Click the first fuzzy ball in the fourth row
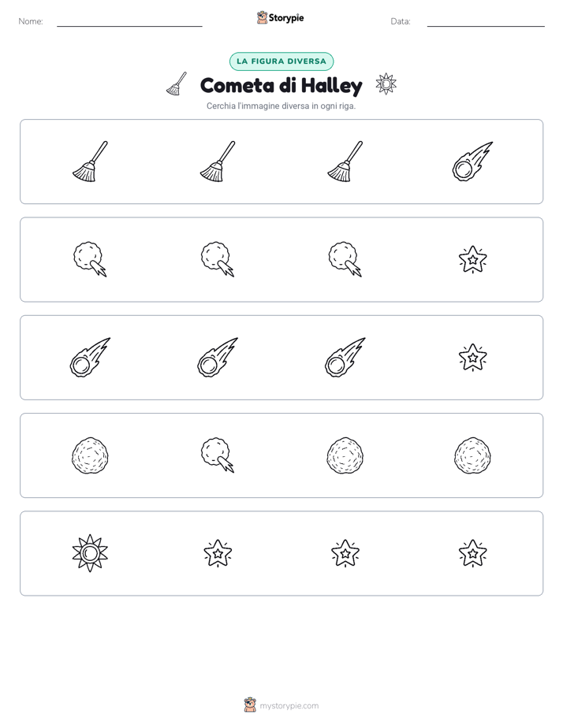The height and width of the screenshot is (728, 563). coord(90,455)
